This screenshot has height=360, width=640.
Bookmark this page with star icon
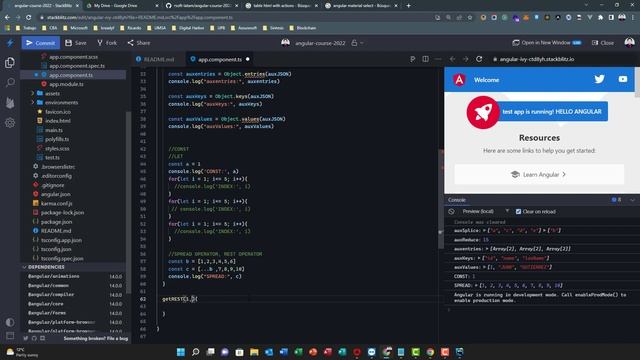(x=470, y=18)
